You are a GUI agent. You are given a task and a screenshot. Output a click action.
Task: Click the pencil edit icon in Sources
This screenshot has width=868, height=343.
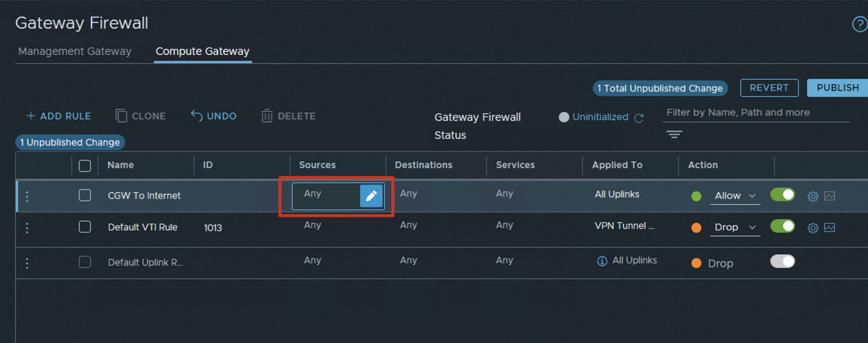[x=371, y=196]
